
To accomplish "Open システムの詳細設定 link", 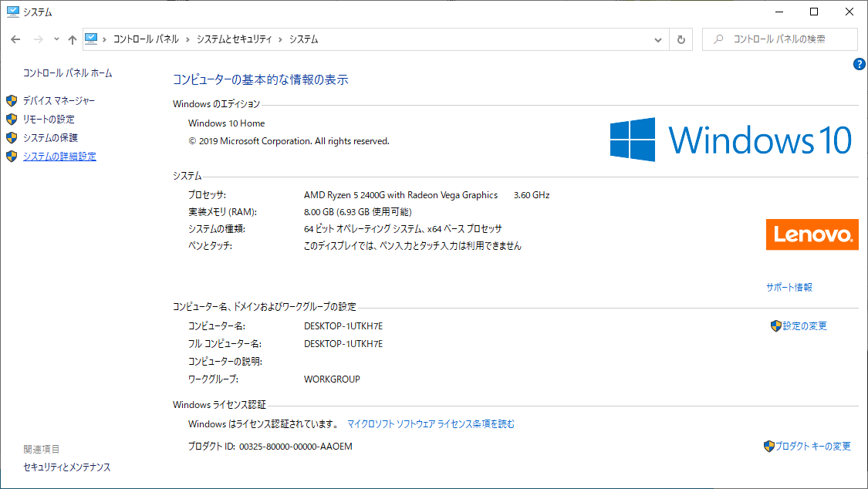I will (59, 157).
